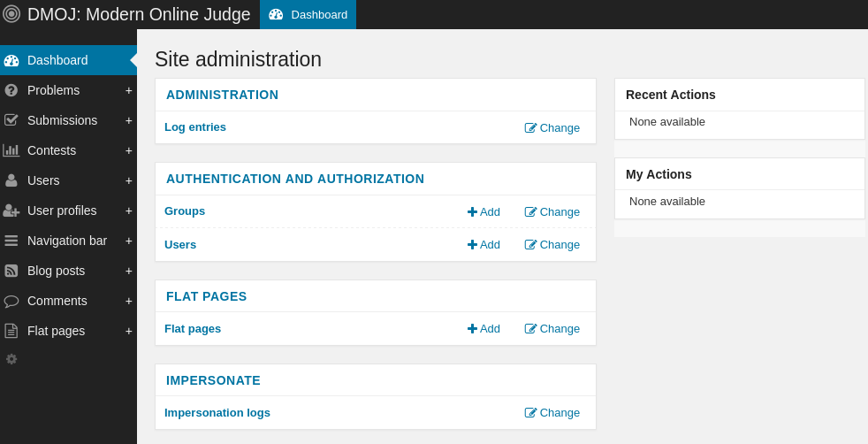868x444 pixels.
Task: Expand the Navigation bar plus button
Action: click(128, 241)
